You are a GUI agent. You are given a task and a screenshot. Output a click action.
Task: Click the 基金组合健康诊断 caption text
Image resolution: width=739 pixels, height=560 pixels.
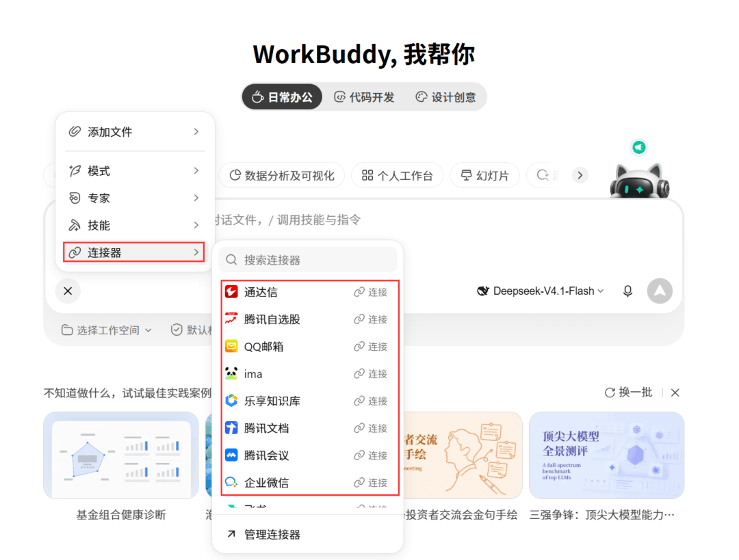(121, 515)
